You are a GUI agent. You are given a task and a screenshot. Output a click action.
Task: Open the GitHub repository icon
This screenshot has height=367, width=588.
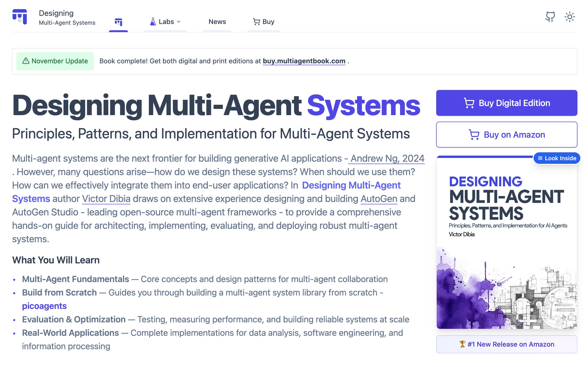pos(550,17)
